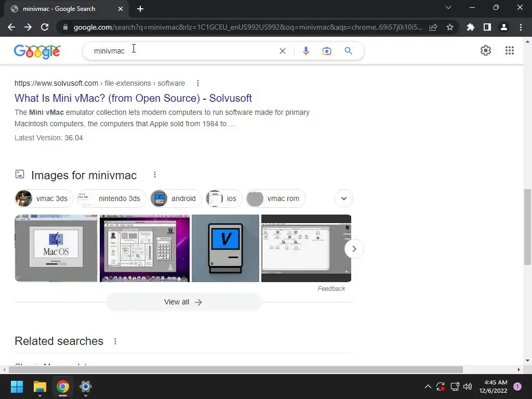This screenshot has height=399, width=532.
Task: Filter images by vmac rom chip
Action: click(x=275, y=198)
